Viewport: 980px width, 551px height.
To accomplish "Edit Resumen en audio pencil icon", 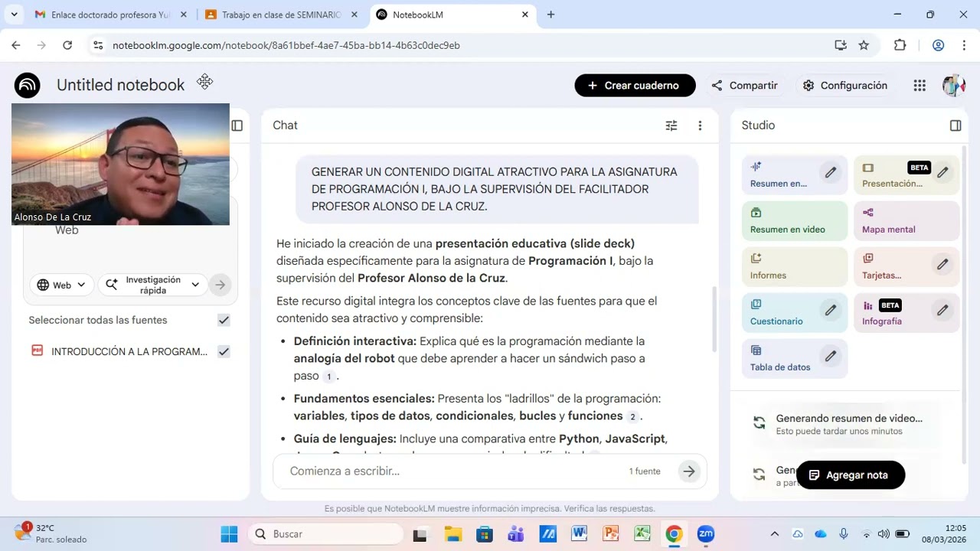I will (831, 173).
